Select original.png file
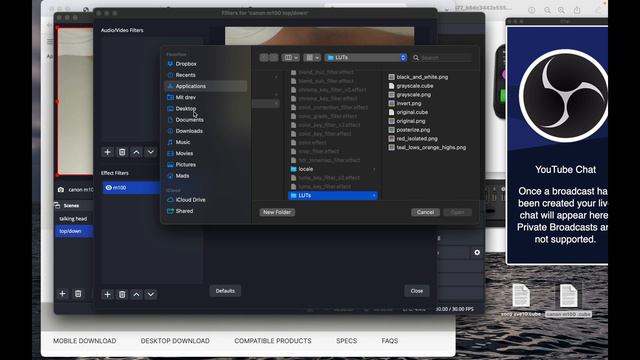 tap(411, 121)
